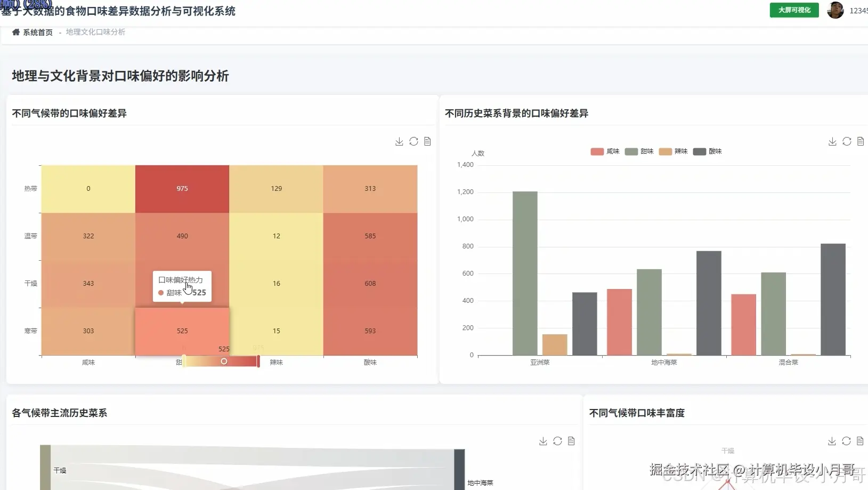
Task: Select the 温带 咸味 heatmap cell 322
Action: click(x=88, y=236)
